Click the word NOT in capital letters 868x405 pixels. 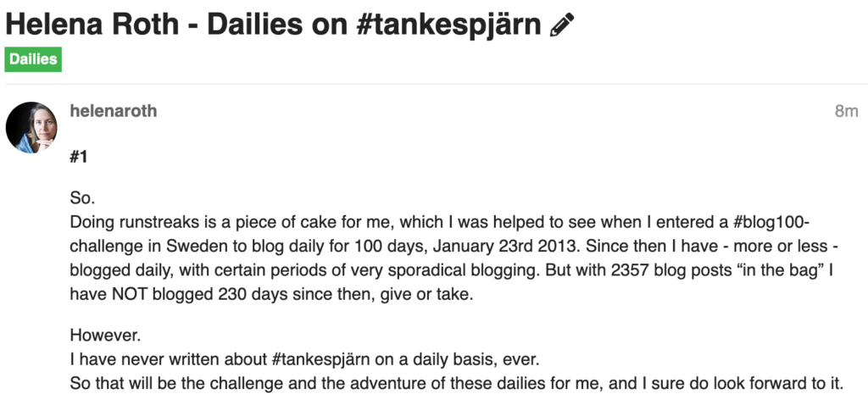(x=130, y=294)
